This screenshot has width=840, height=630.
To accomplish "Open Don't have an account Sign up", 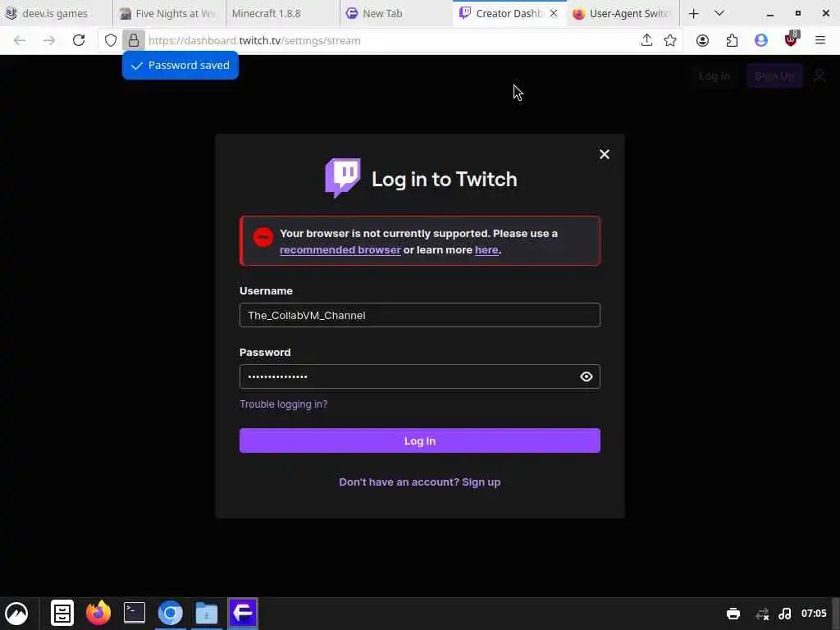I will click(x=419, y=482).
